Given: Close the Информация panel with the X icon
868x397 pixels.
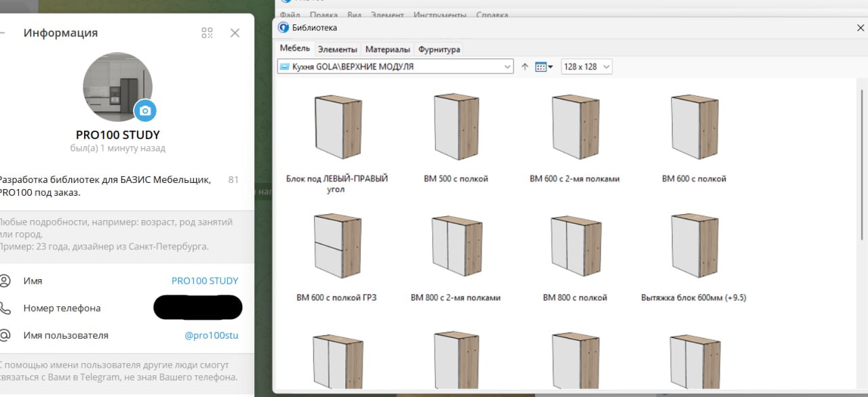Looking at the screenshot, I should tap(235, 33).
